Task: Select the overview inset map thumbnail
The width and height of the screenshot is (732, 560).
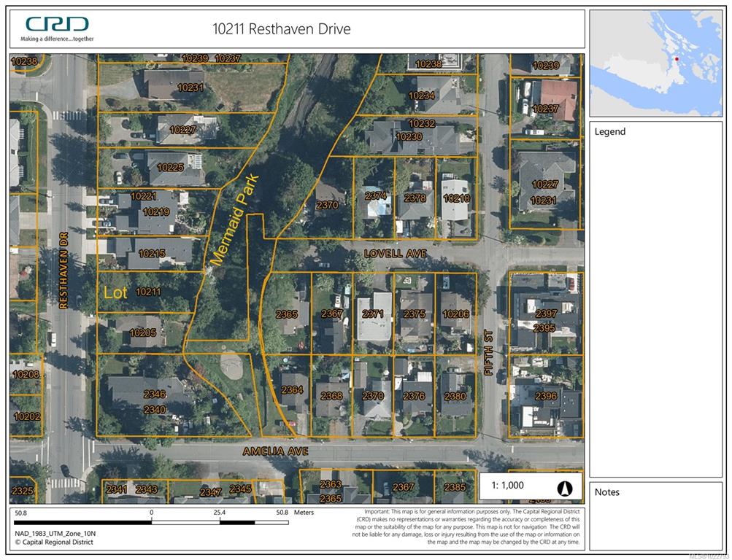Action: click(x=655, y=63)
